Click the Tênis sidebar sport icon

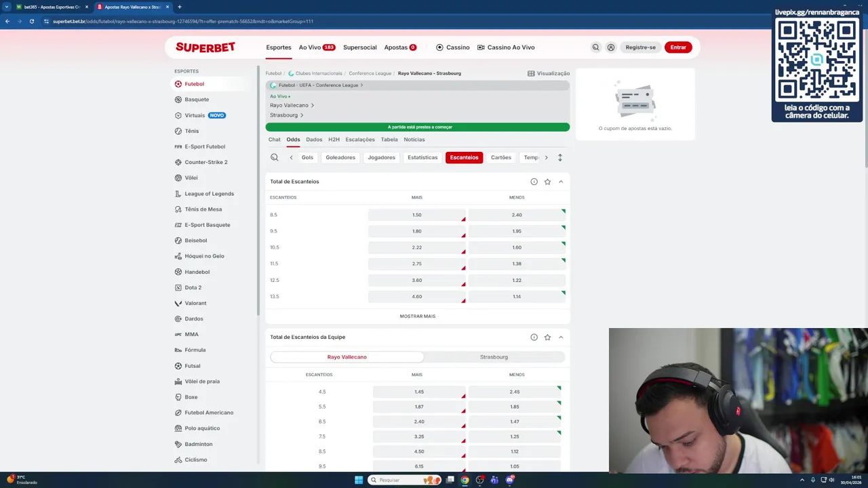[178, 131]
